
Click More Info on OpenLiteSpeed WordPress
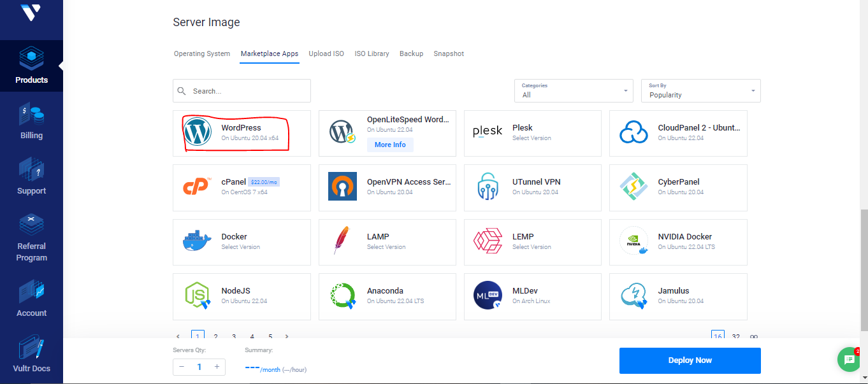point(390,145)
